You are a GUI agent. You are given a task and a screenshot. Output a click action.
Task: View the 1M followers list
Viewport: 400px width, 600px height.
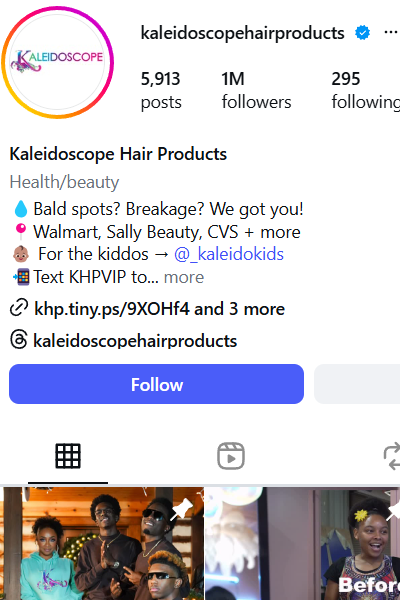256,91
